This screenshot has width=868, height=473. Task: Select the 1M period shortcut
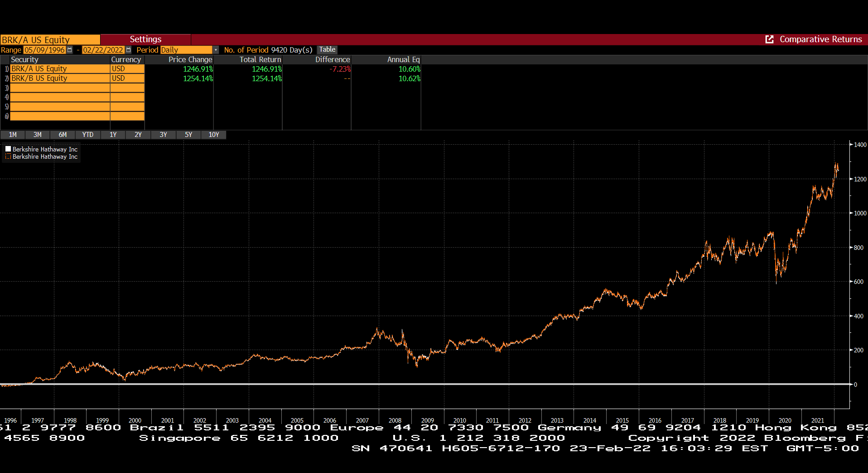click(12, 135)
